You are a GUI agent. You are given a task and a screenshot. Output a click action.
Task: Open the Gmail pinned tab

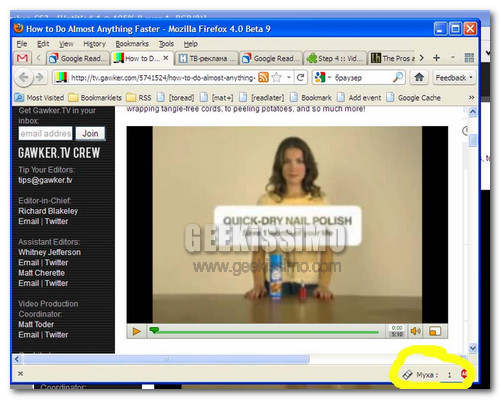pyautogui.click(x=22, y=58)
